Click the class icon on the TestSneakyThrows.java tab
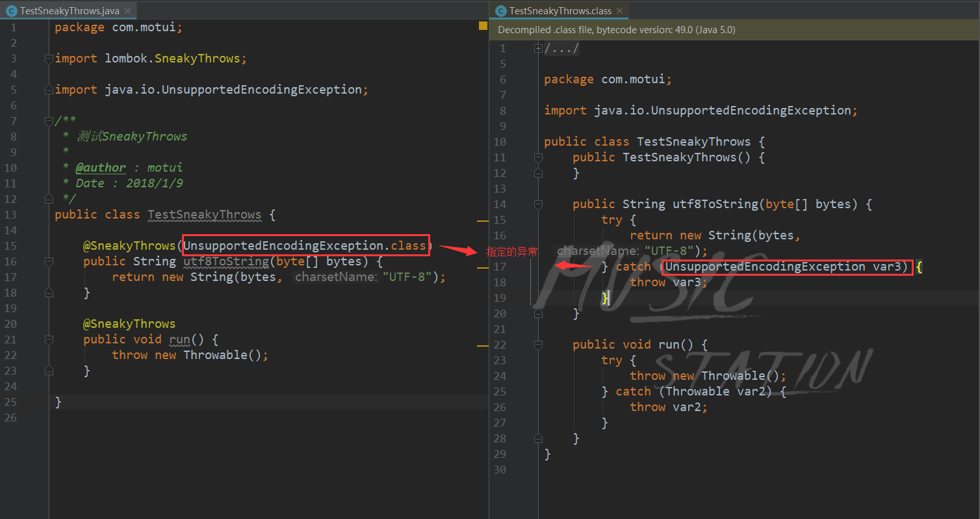 pyautogui.click(x=11, y=11)
